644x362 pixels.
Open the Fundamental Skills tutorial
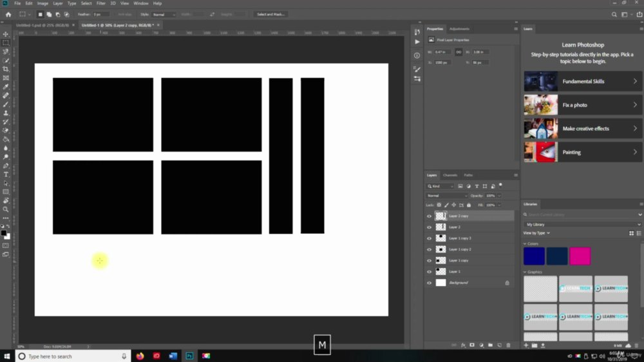(x=583, y=81)
